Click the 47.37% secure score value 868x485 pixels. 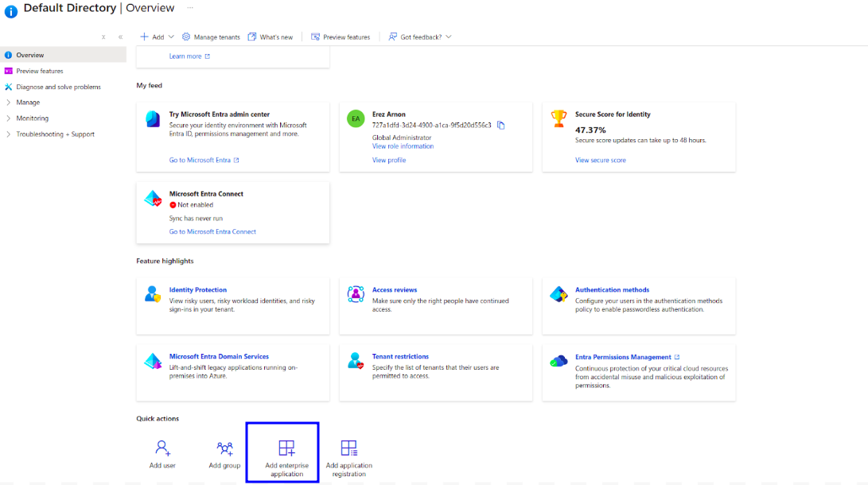pos(590,130)
